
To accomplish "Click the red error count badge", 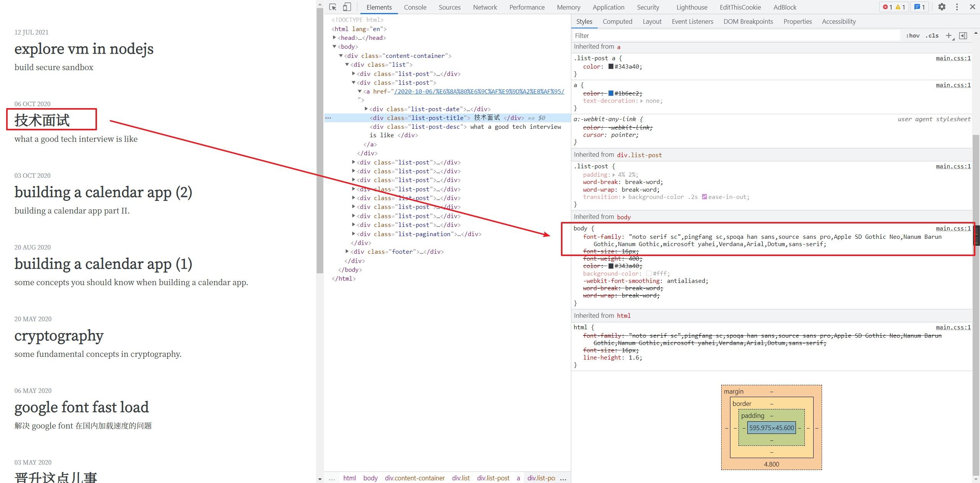I will 887,7.
